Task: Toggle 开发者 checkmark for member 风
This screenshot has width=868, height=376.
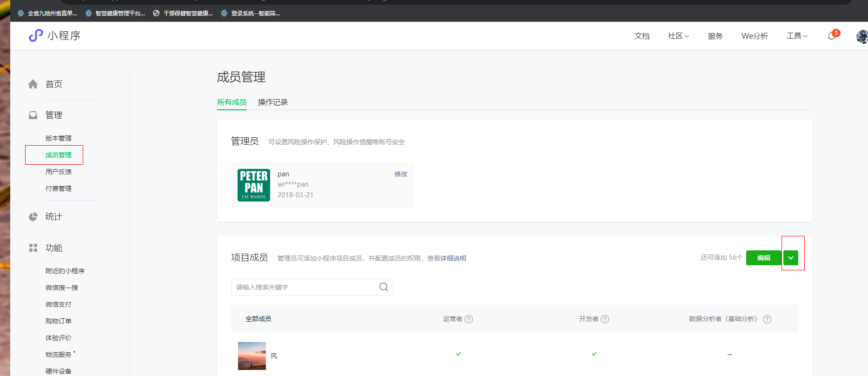Action: point(594,354)
